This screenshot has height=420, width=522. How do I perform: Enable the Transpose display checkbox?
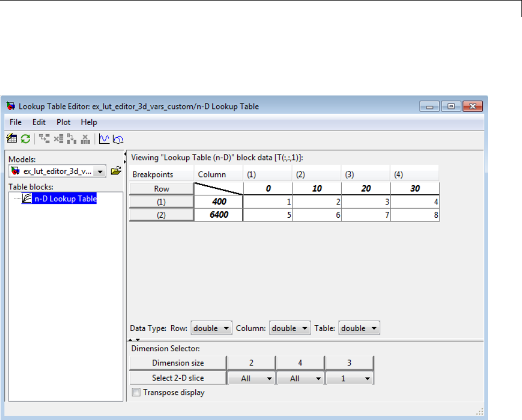[x=136, y=392]
